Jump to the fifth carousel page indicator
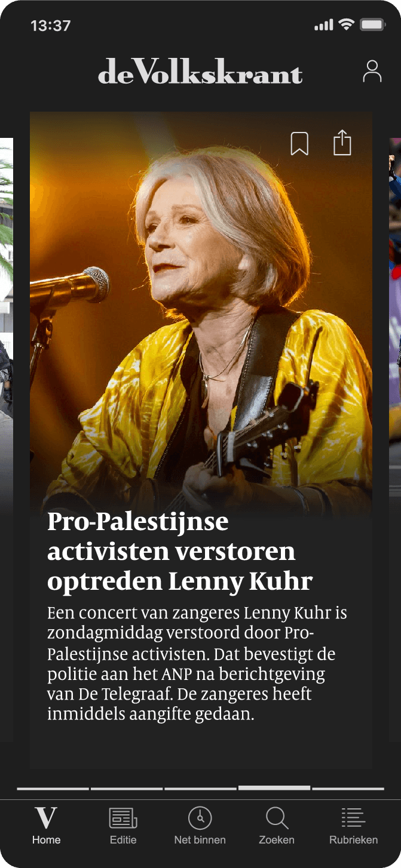 pyautogui.click(x=348, y=789)
